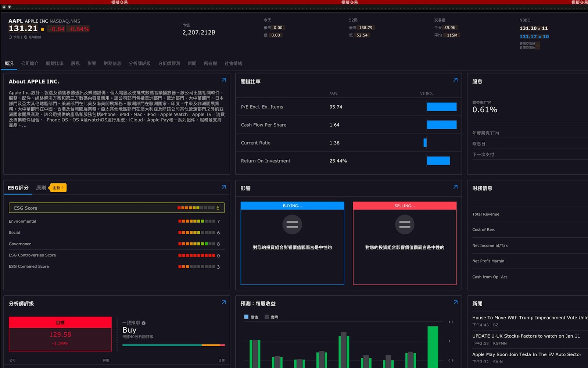The image size is (588, 368).
Task: Switch to the 影響 tab
Action: [92, 63]
